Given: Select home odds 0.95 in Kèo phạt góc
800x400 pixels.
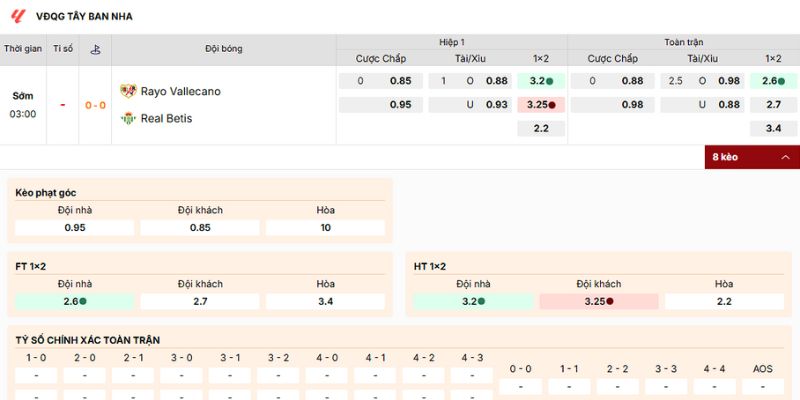Looking at the screenshot, I should (75, 228).
